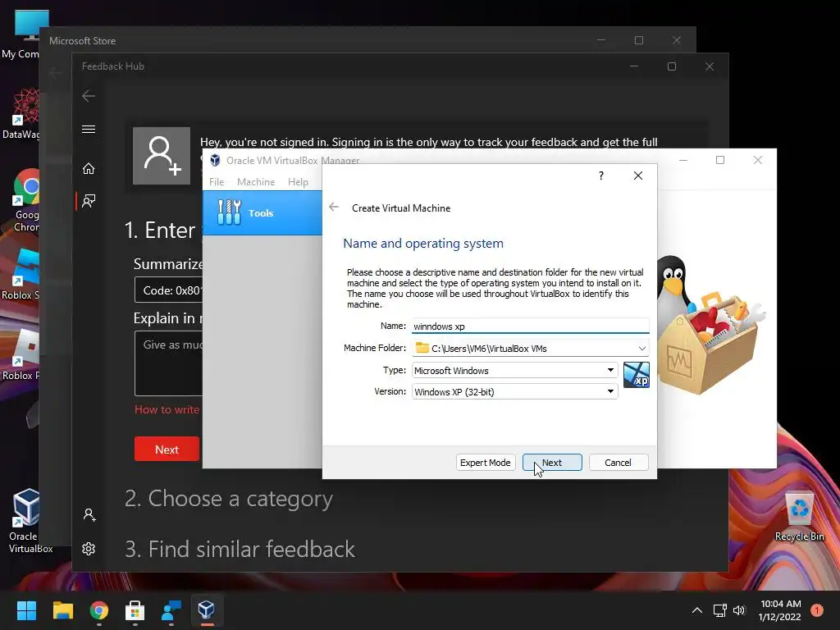The image size is (840, 630).
Task: Select the DataWag desktop shortcut
Action: pyautogui.click(x=21, y=113)
